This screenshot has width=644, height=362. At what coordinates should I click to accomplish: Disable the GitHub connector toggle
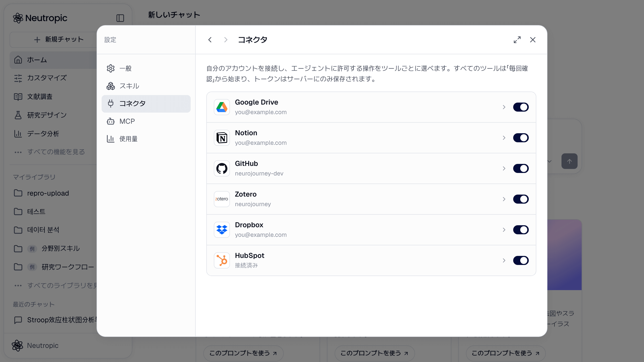click(521, 168)
